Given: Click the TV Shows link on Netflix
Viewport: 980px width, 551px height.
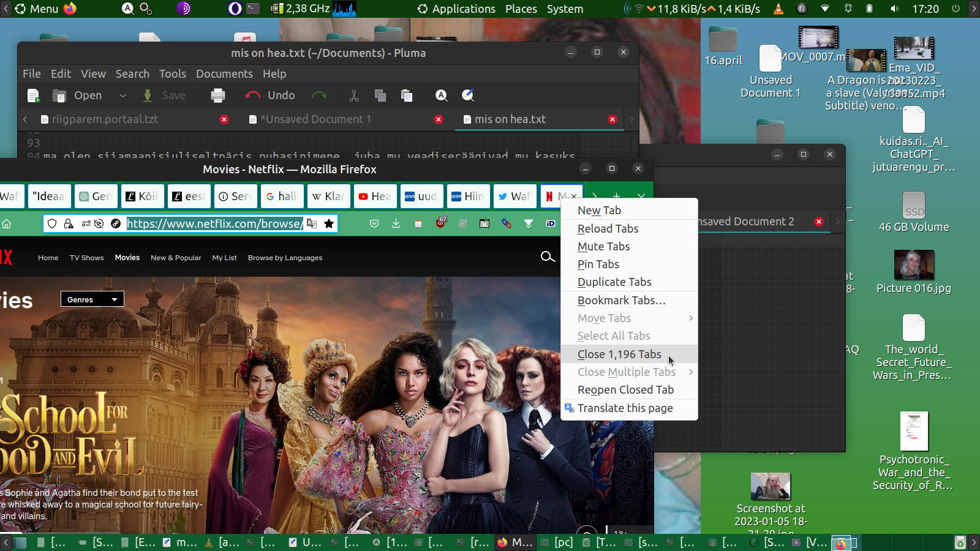Looking at the screenshot, I should [86, 258].
